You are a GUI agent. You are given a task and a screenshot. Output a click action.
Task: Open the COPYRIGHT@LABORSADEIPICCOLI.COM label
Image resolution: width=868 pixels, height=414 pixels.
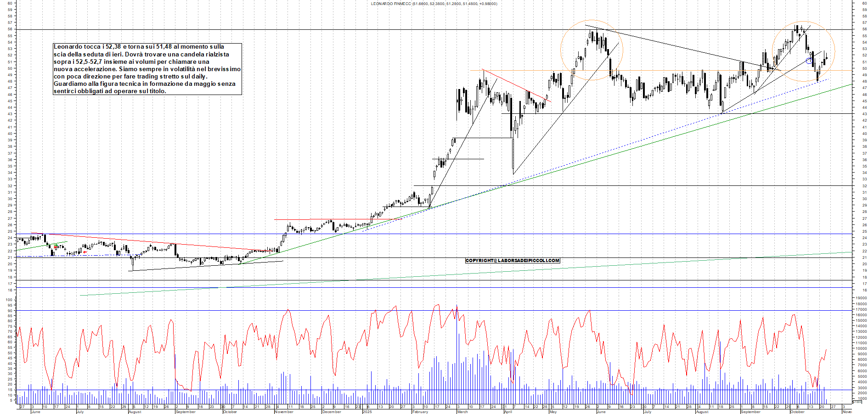point(512,261)
